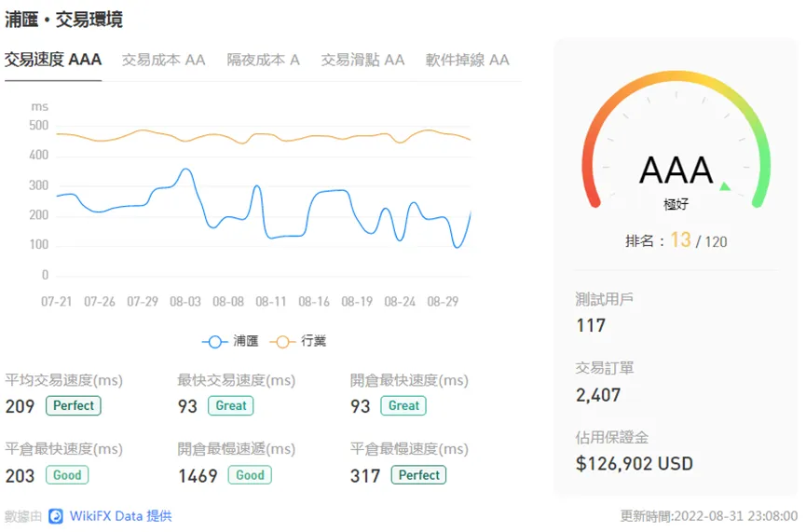Click the ranking number 13
The image size is (806, 532).
(680, 240)
